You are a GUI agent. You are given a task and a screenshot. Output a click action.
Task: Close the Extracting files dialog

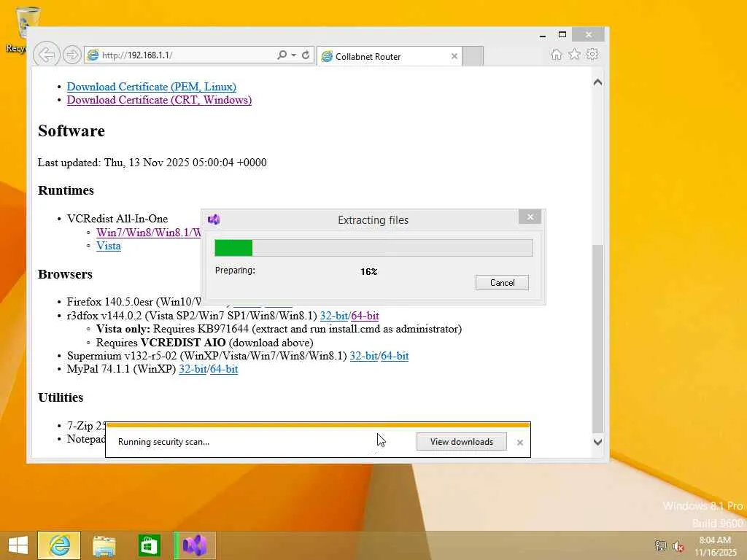530,217
